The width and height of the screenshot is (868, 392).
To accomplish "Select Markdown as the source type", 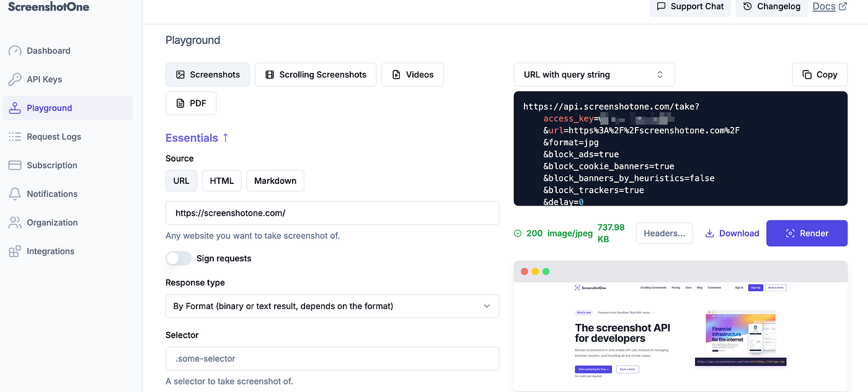I will point(275,181).
